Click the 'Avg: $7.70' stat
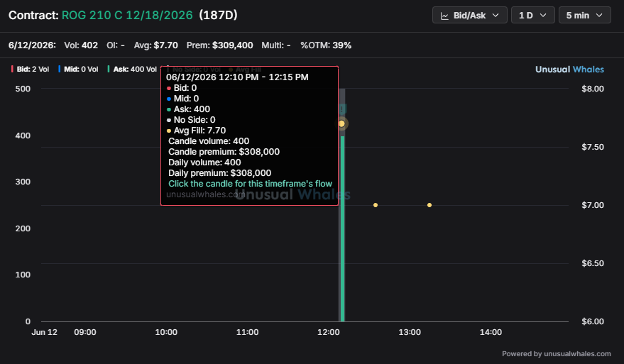Screen dimensions: 624x364 (x=155, y=45)
